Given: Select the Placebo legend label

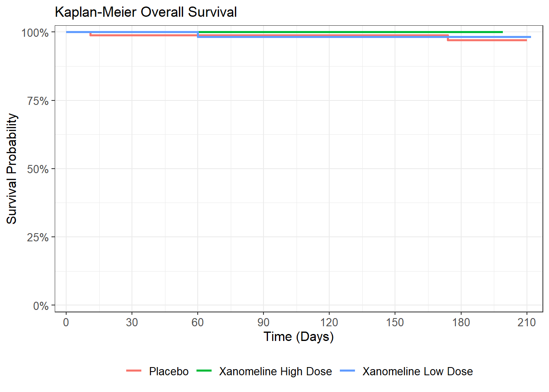Looking at the screenshot, I should pyautogui.click(x=169, y=372).
